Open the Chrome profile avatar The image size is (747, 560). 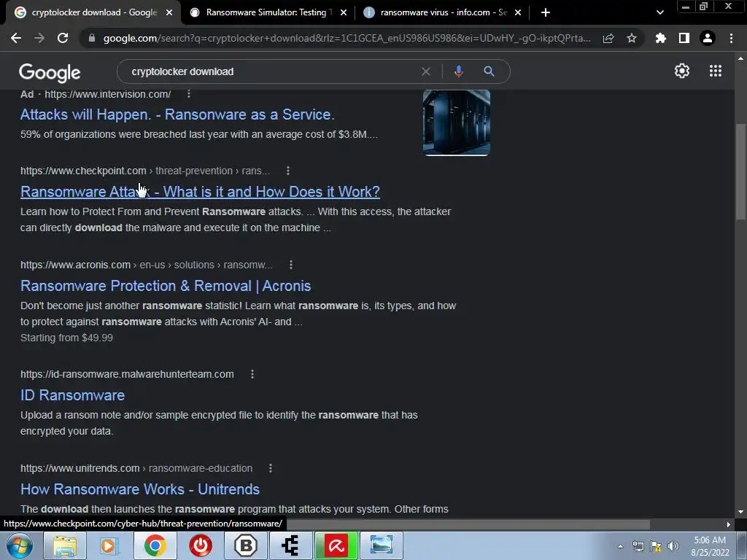pos(708,38)
